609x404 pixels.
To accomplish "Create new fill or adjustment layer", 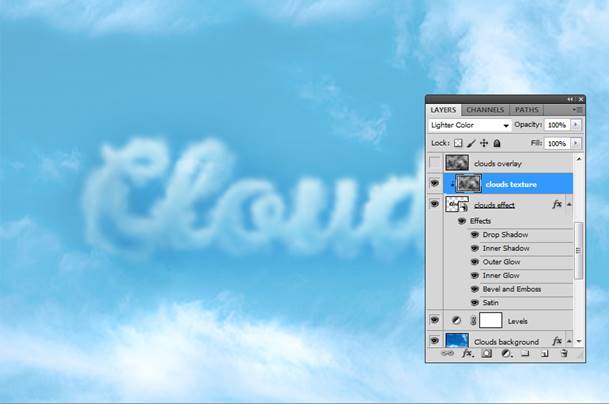I will [506, 354].
